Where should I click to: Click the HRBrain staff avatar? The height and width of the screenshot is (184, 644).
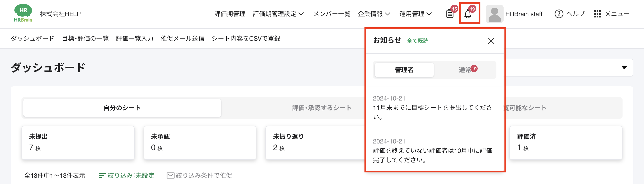pyautogui.click(x=494, y=14)
